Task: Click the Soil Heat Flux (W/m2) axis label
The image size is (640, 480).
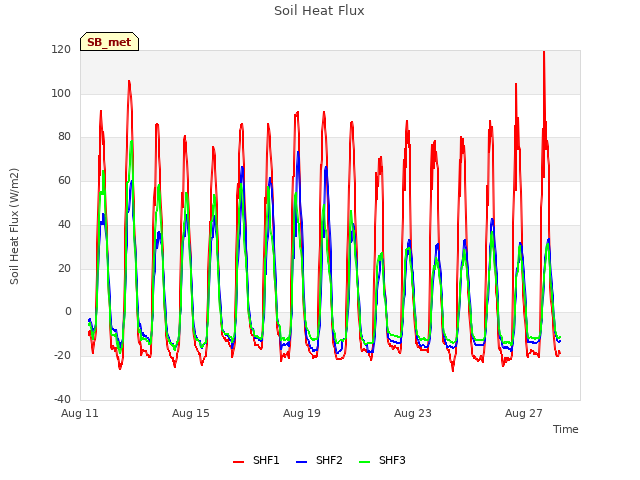Action: click(x=14, y=226)
